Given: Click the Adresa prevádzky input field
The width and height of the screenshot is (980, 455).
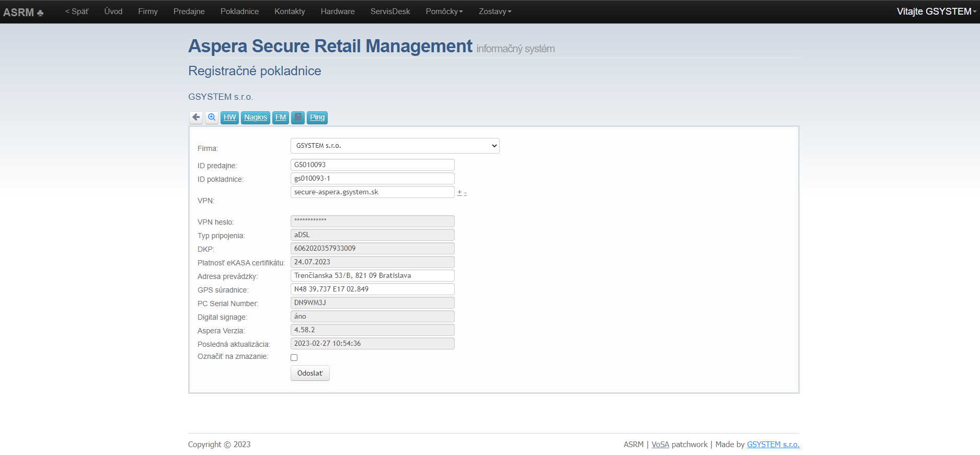Looking at the screenshot, I should pos(373,276).
